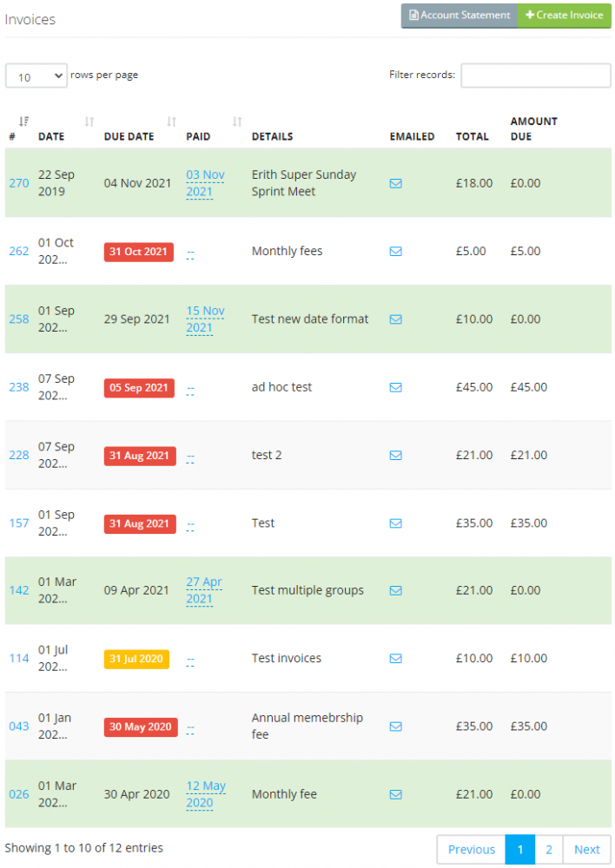Sort by invoice number column icon
This screenshot has width=615, height=868.
[23, 122]
